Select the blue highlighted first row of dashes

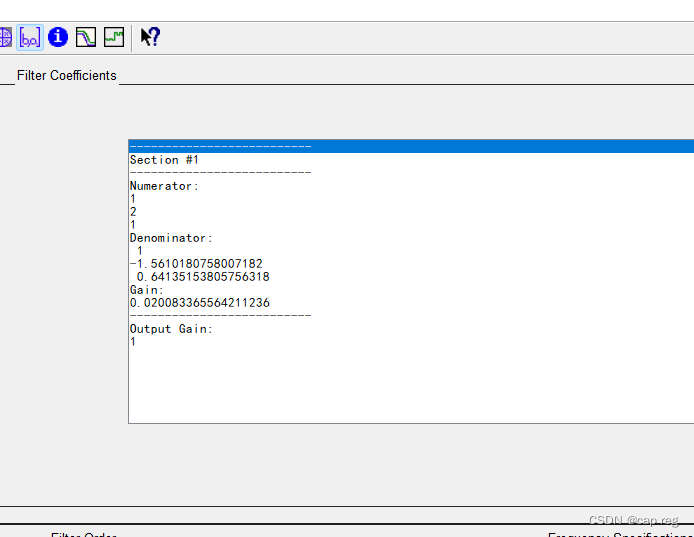pyautogui.click(x=411, y=146)
